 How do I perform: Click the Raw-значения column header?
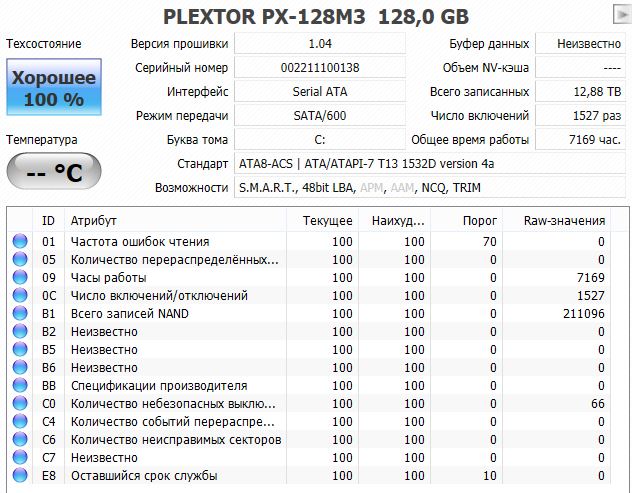click(564, 220)
